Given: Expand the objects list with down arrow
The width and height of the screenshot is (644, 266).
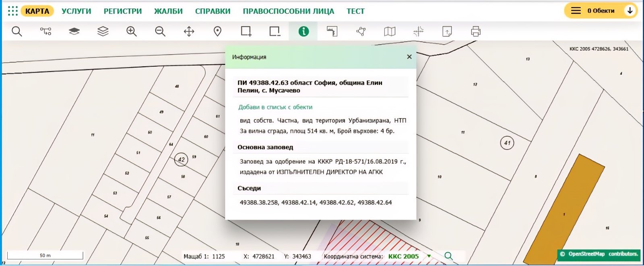Looking at the screenshot, I should point(630,11).
